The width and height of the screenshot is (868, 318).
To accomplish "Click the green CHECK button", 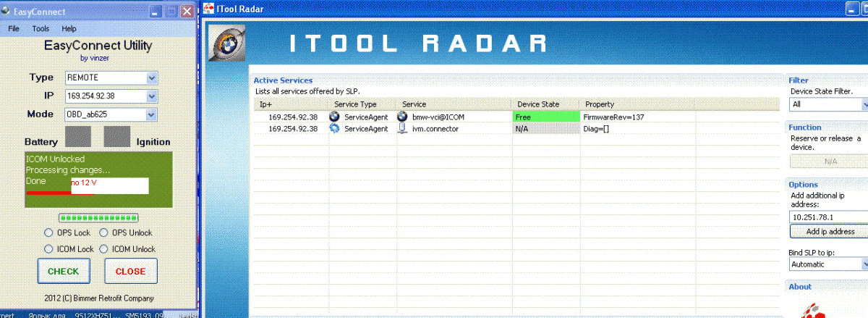I will 64,271.
